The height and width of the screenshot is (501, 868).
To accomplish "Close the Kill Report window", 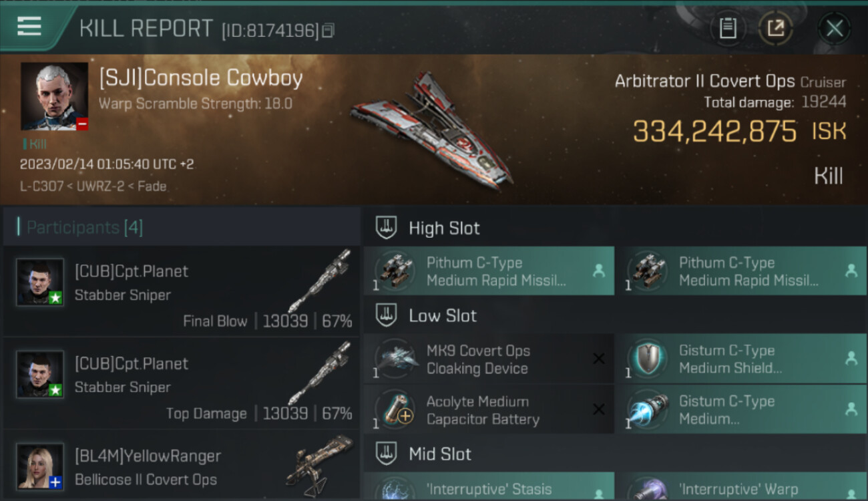I will point(834,29).
